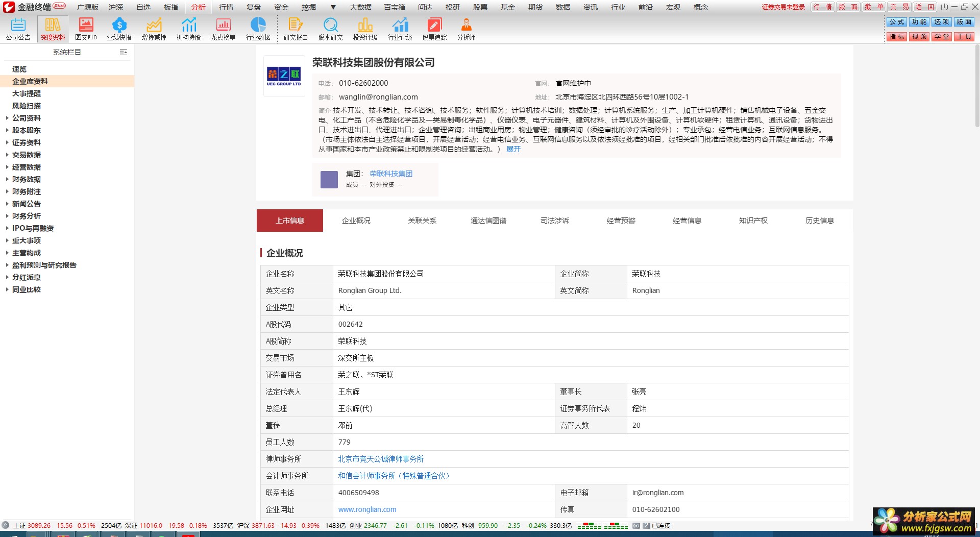Expand the 同业比较 tree node
Viewport: 980px width, 537px height.
pyautogui.click(x=7, y=289)
